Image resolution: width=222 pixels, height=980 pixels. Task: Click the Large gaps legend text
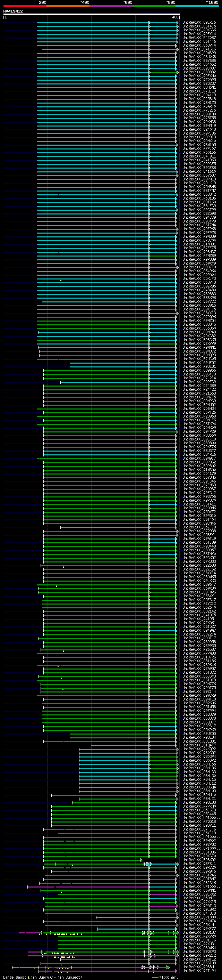tap(43, 977)
